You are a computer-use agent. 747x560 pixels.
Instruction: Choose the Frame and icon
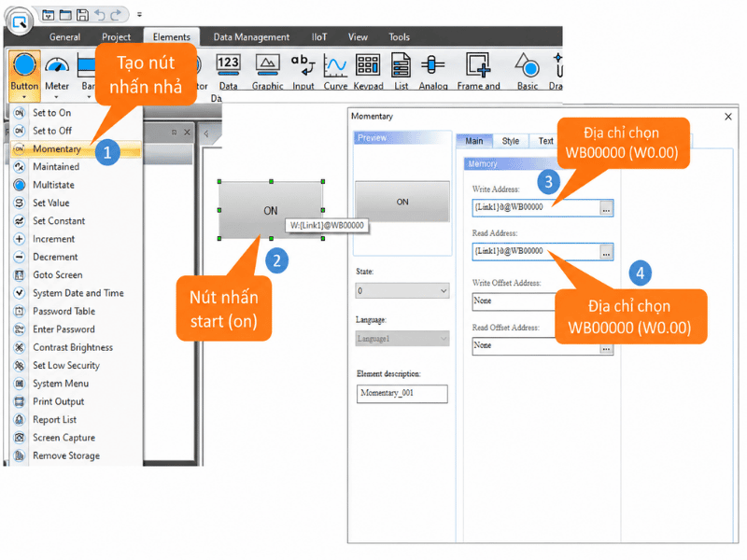478,73
